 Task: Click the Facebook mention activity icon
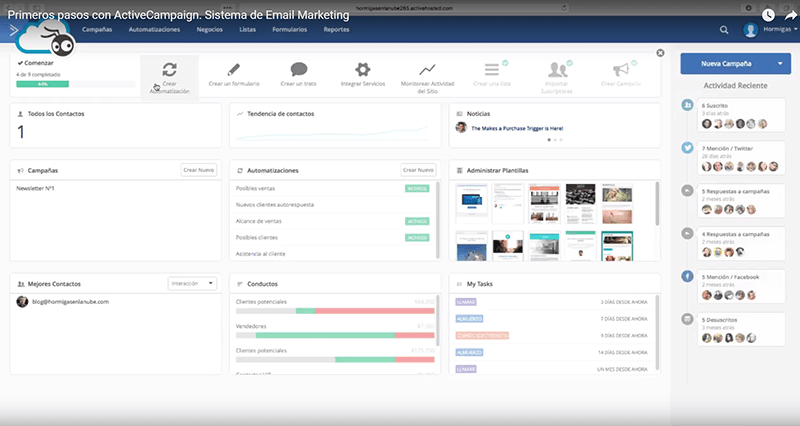[x=687, y=277]
